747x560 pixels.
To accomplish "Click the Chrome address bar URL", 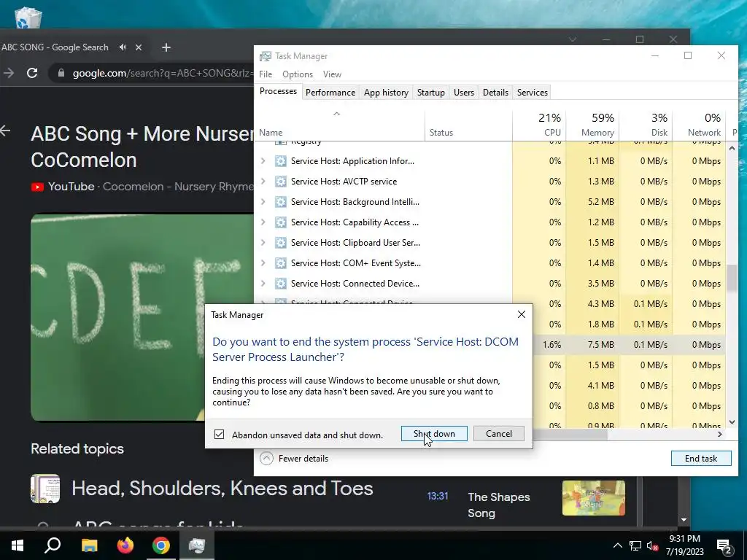I will pyautogui.click(x=163, y=74).
